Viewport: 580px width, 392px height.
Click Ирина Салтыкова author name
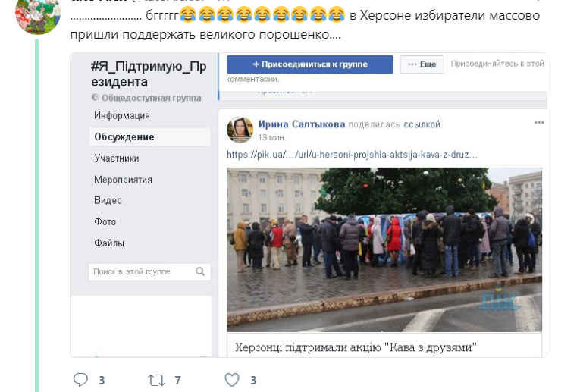point(302,124)
